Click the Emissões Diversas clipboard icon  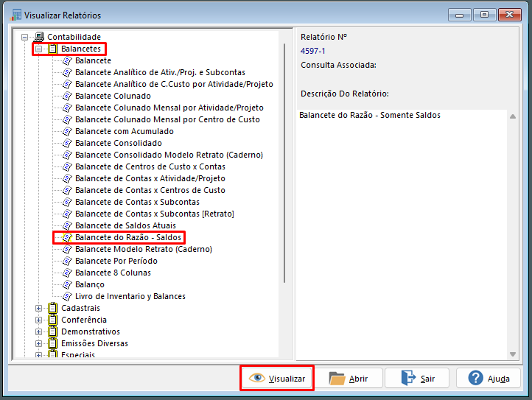(52, 344)
